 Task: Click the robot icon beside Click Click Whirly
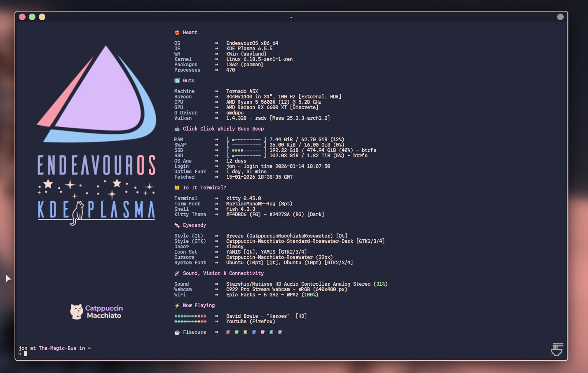click(177, 129)
